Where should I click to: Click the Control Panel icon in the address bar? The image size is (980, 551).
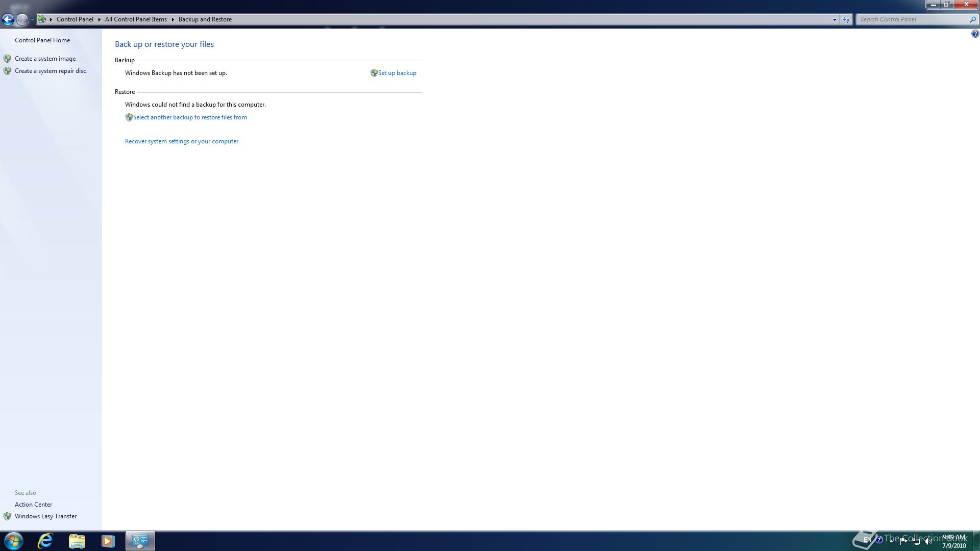click(x=42, y=19)
